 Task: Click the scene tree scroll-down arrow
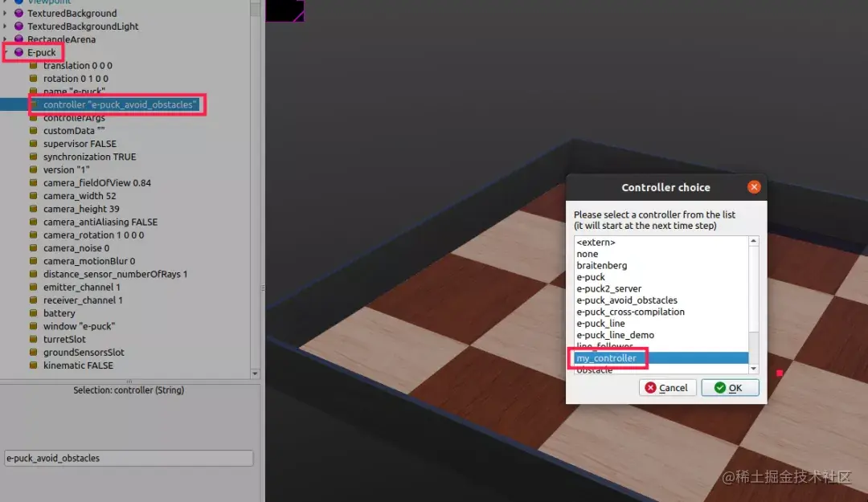point(255,373)
